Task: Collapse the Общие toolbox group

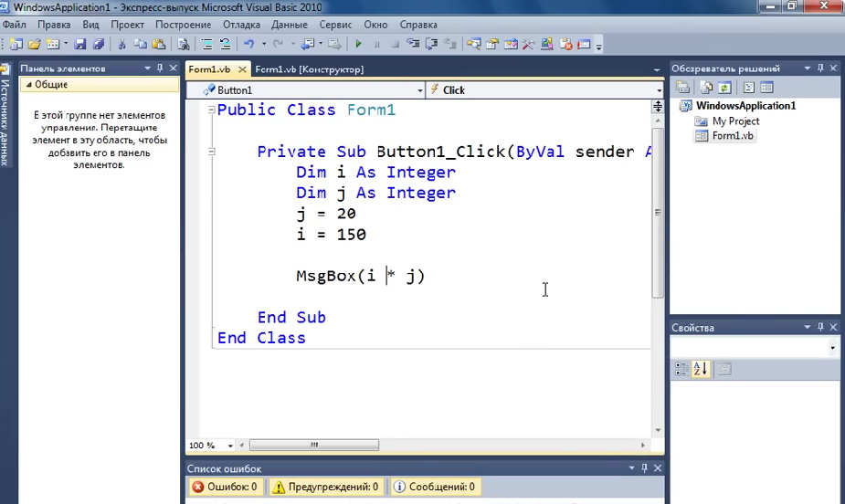Action: coord(28,85)
